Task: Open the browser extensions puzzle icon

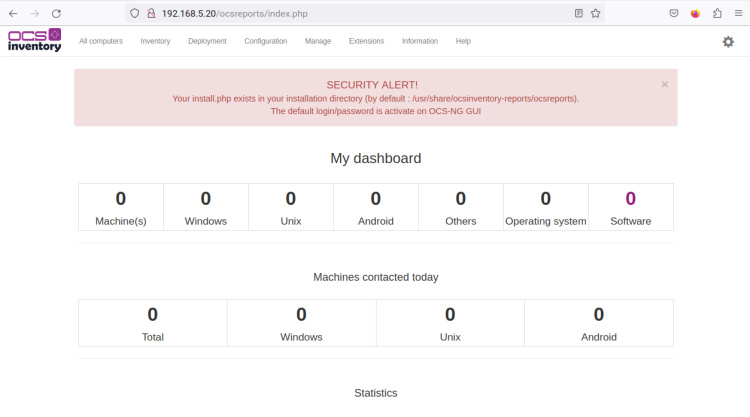Action: point(717,14)
